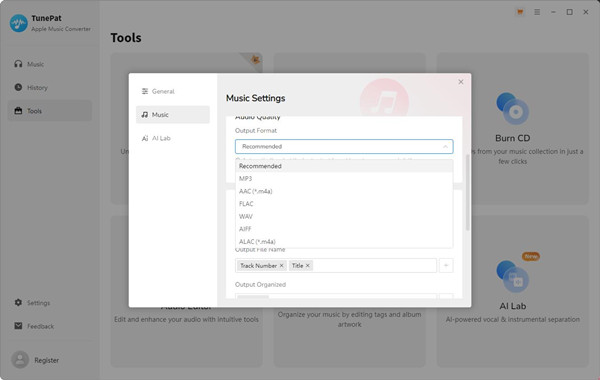Image resolution: width=600 pixels, height=380 pixels.
Task: Open the AI Lab settings tab
Action: click(173, 138)
